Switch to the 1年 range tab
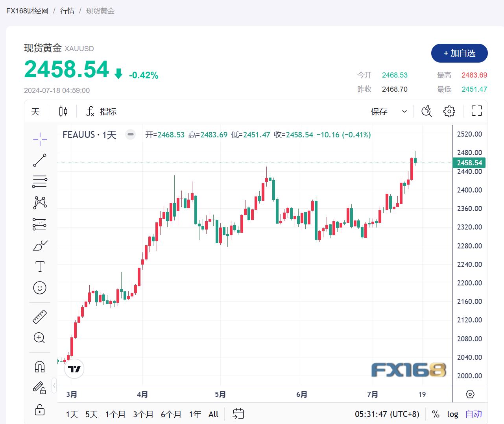 tap(195, 414)
